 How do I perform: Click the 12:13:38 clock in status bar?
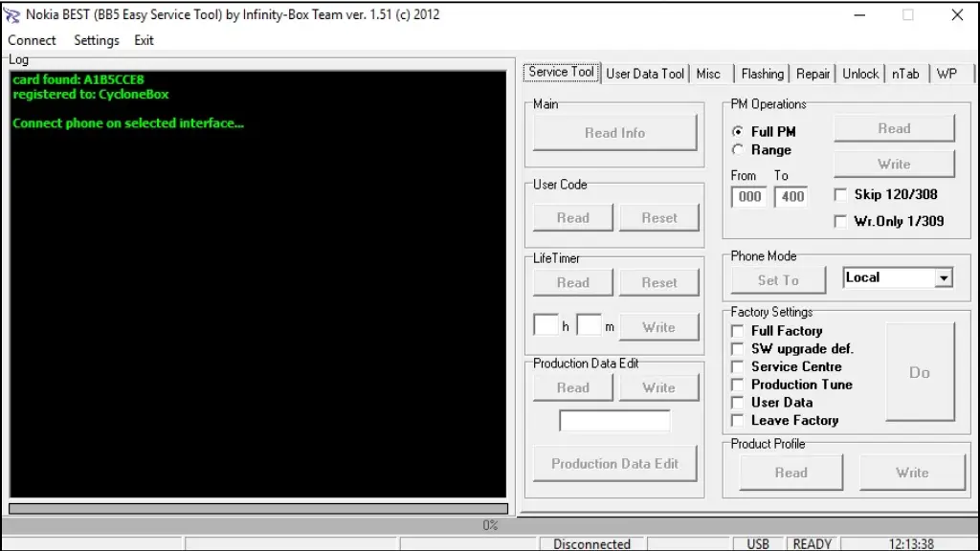[x=911, y=544]
